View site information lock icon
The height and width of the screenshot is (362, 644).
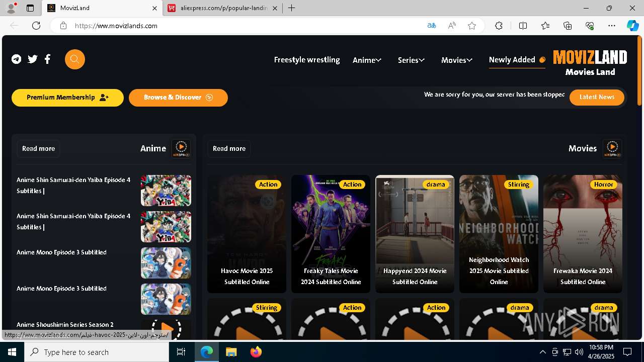pyautogui.click(x=63, y=26)
